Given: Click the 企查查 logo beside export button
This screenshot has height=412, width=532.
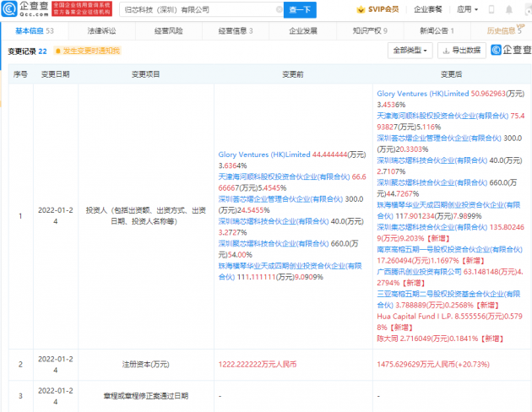Looking at the screenshot, I should point(507,51).
